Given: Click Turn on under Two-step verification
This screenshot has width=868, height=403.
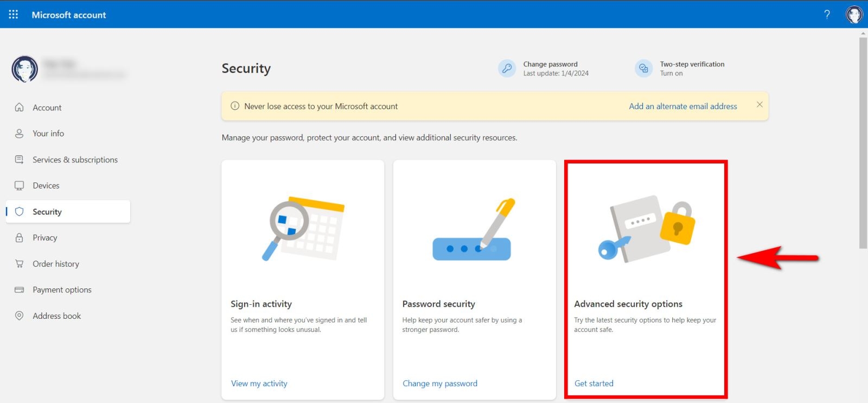Looking at the screenshot, I should (671, 73).
